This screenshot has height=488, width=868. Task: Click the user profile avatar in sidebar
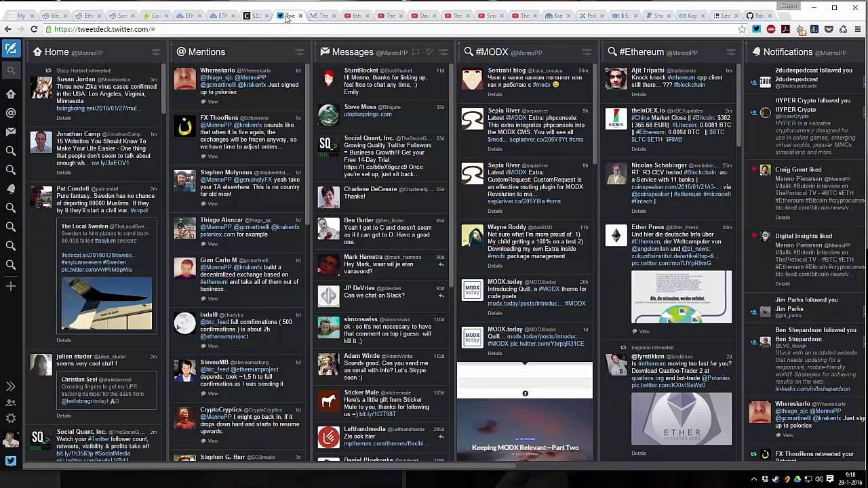(10, 439)
